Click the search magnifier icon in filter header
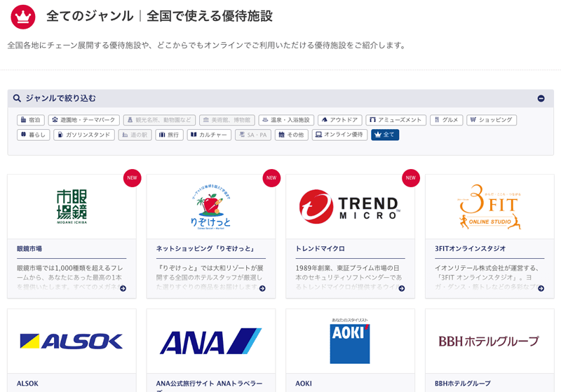Image resolution: width=561 pixels, height=392 pixels. [17, 98]
